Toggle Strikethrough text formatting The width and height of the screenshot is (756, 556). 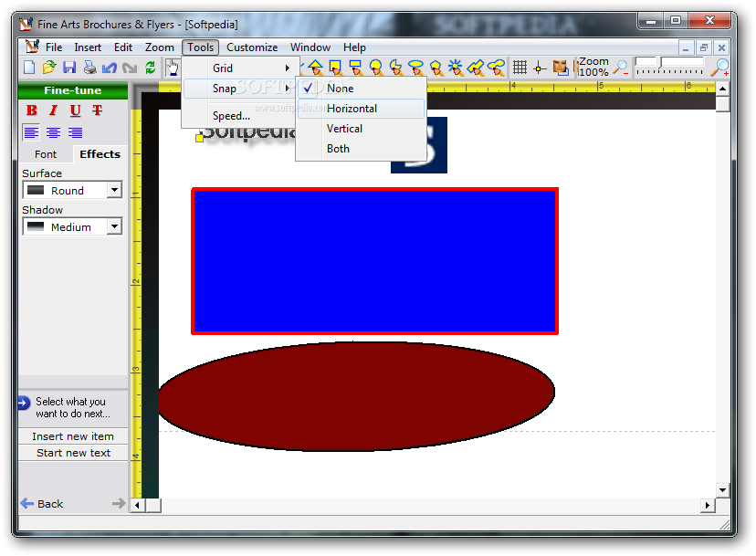[x=98, y=110]
